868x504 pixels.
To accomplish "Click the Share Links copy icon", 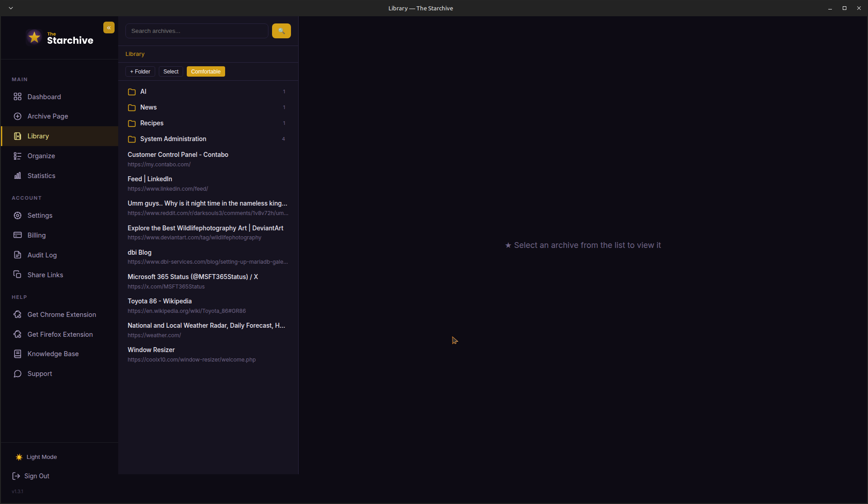I will [x=18, y=275].
